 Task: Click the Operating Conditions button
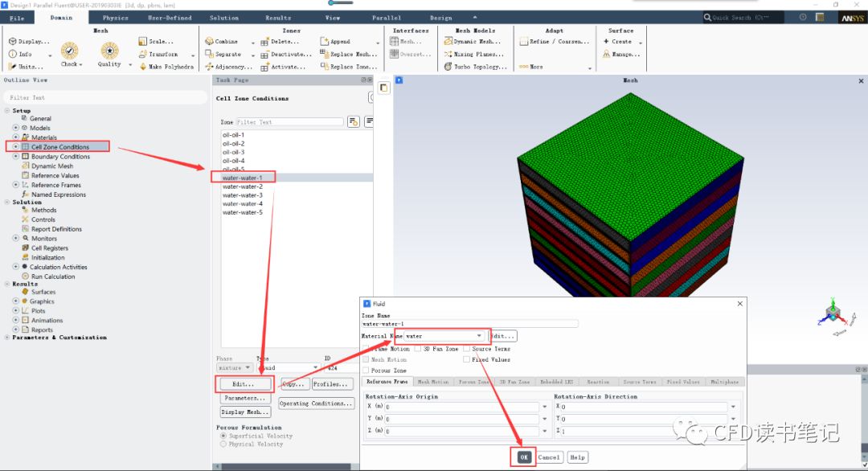coord(316,403)
